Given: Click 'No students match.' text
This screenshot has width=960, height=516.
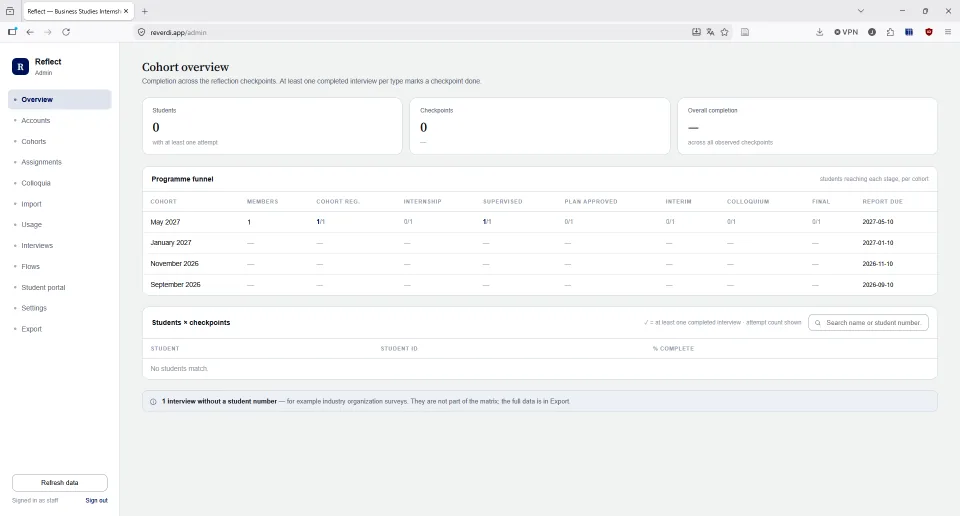Looking at the screenshot, I should tap(179, 368).
